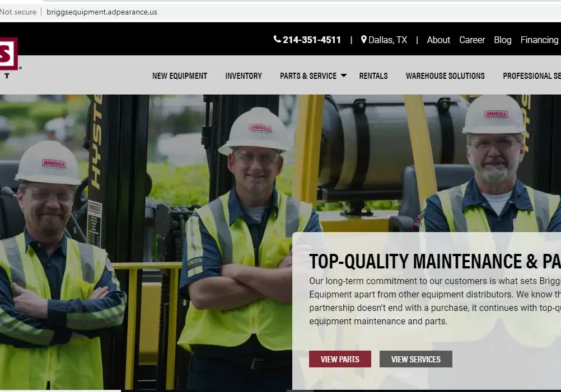The width and height of the screenshot is (561, 392).
Task: Expand the Parts & Service dropdown arrow
Action: [344, 75]
